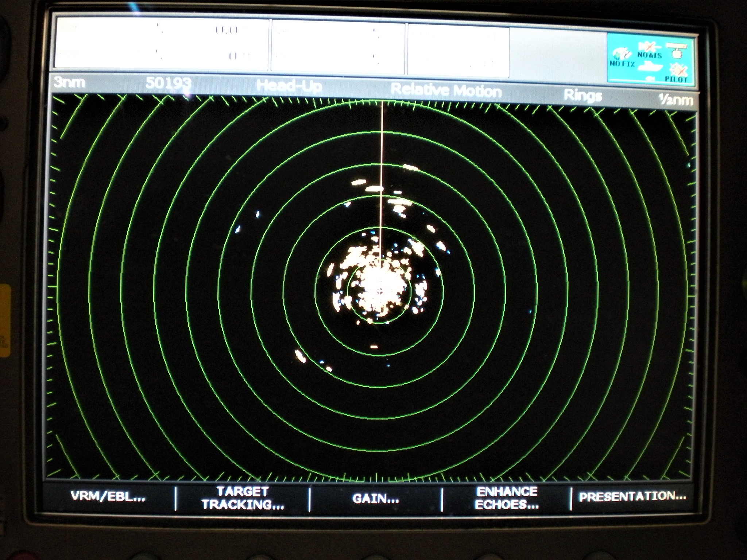Open the TARGET TRACKING menu

click(x=243, y=498)
